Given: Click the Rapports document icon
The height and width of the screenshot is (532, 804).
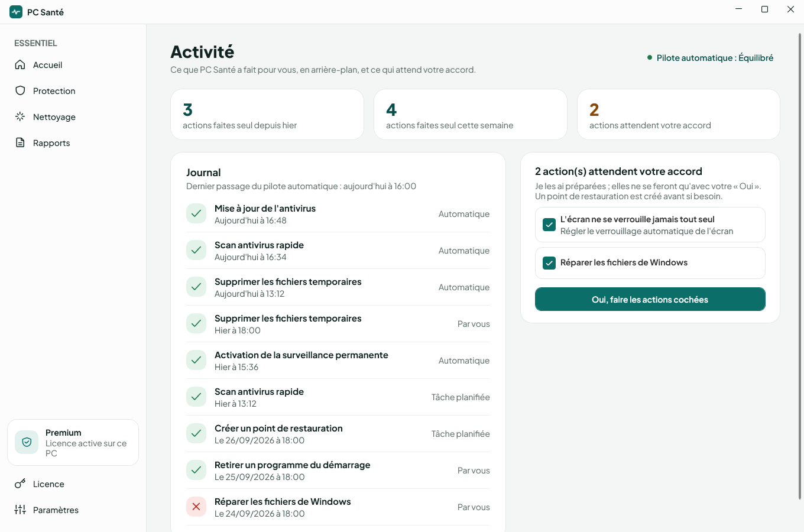Looking at the screenshot, I should click(20, 143).
